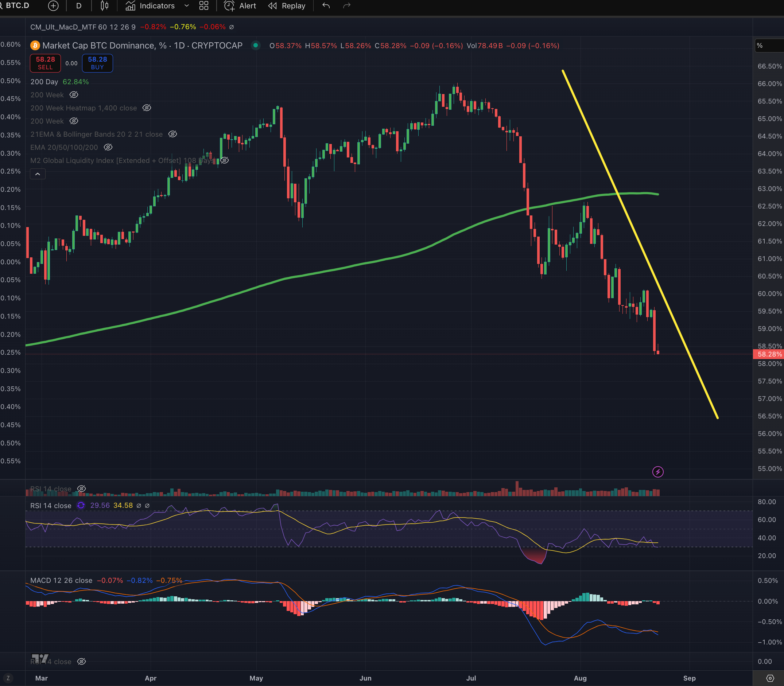
Task: Click the purple lightning bolt icon
Action: click(x=657, y=472)
